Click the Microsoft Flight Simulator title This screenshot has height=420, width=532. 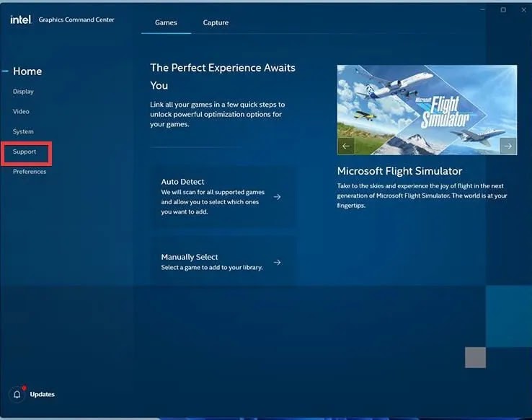399,171
